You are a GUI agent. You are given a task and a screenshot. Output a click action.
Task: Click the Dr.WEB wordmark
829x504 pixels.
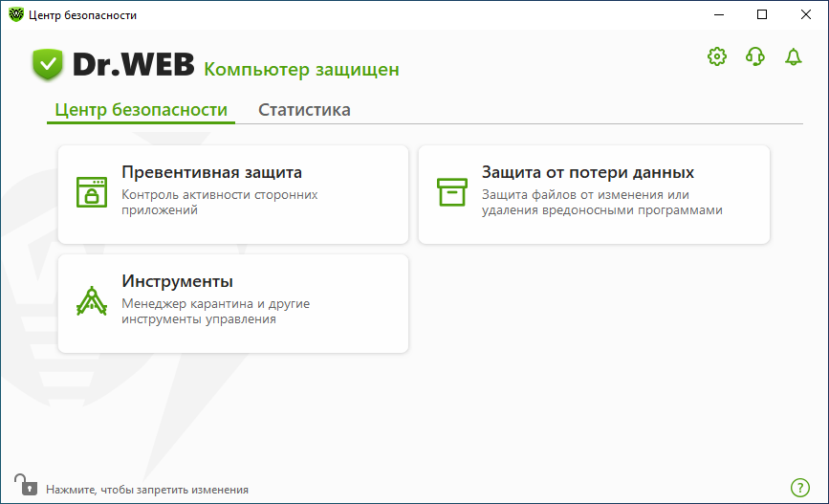pos(133,64)
